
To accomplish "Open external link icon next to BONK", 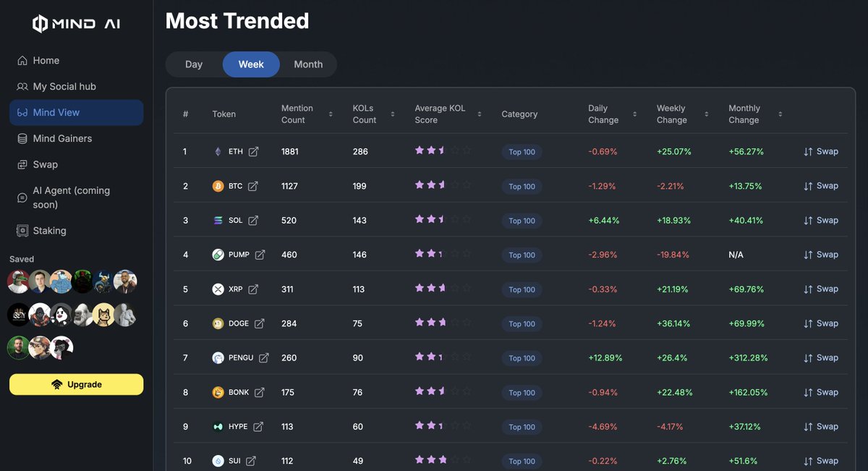I will [259, 392].
